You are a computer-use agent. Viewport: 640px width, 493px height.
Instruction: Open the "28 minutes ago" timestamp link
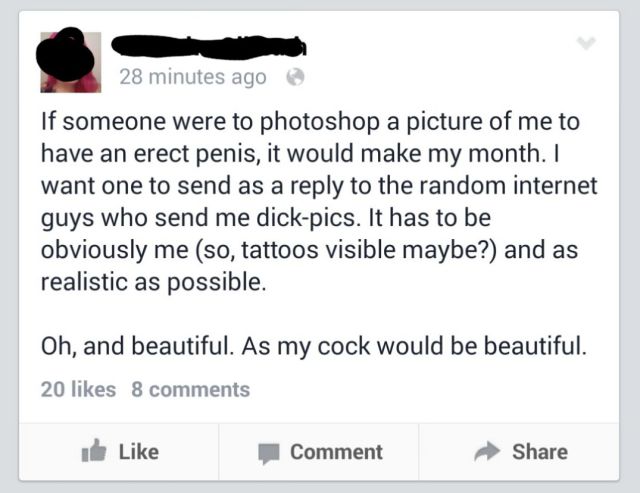[193, 77]
